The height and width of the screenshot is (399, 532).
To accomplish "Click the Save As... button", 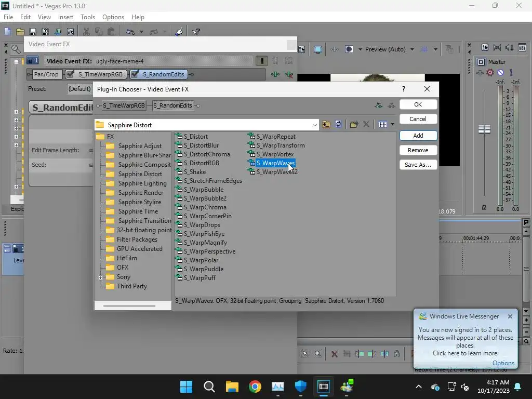I will [x=418, y=165].
